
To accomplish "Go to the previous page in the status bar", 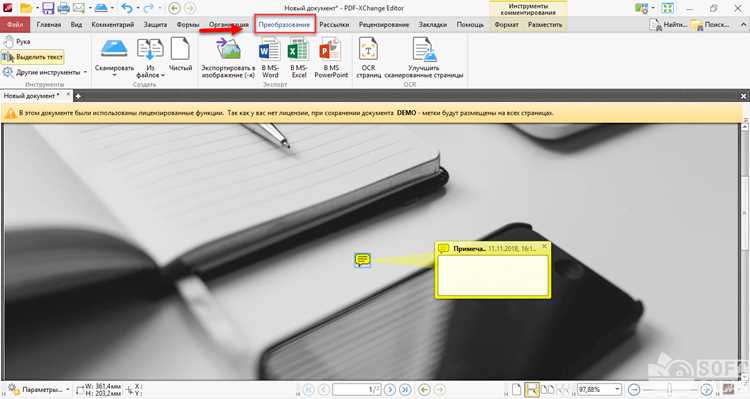I will tap(323, 389).
